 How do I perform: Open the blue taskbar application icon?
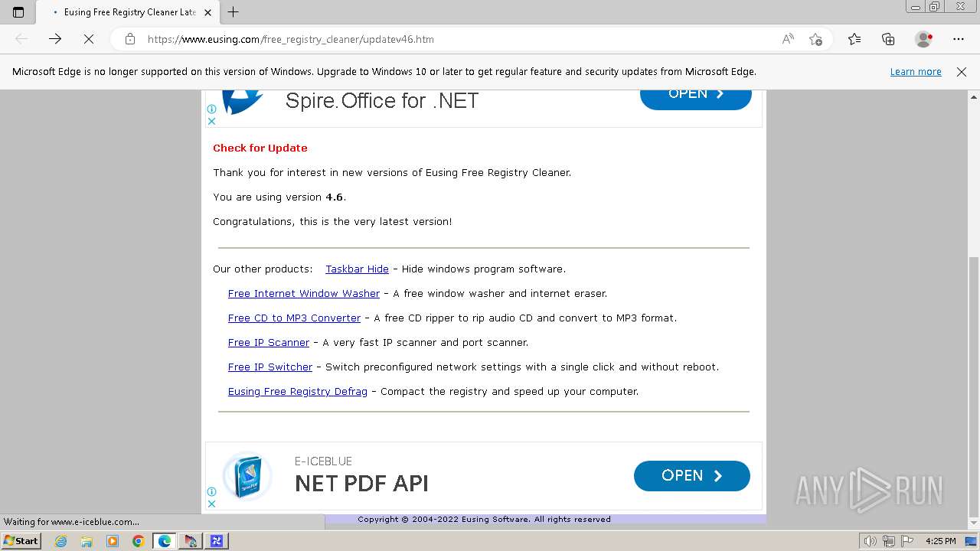coord(217,541)
